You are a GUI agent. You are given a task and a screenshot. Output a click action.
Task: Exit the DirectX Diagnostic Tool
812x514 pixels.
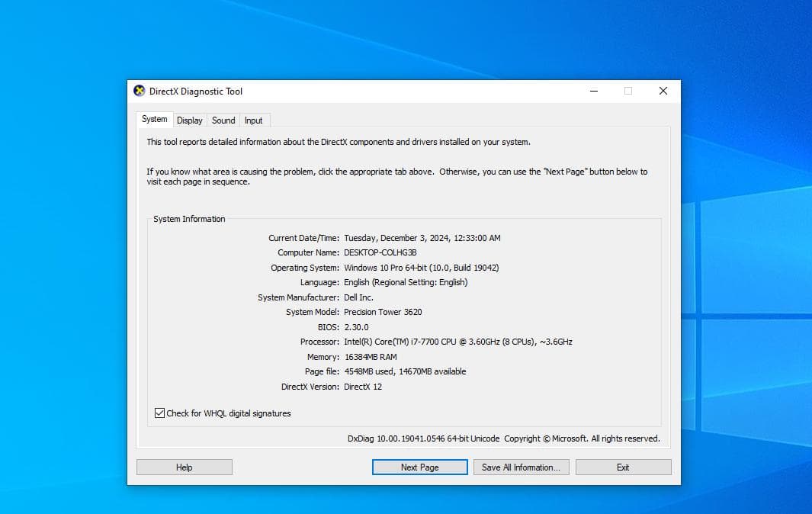coord(623,467)
